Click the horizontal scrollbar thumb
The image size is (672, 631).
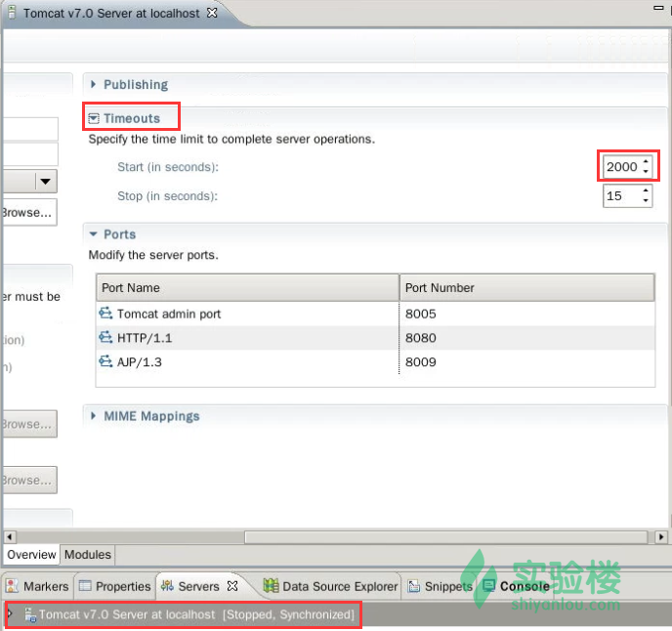point(445,536)
